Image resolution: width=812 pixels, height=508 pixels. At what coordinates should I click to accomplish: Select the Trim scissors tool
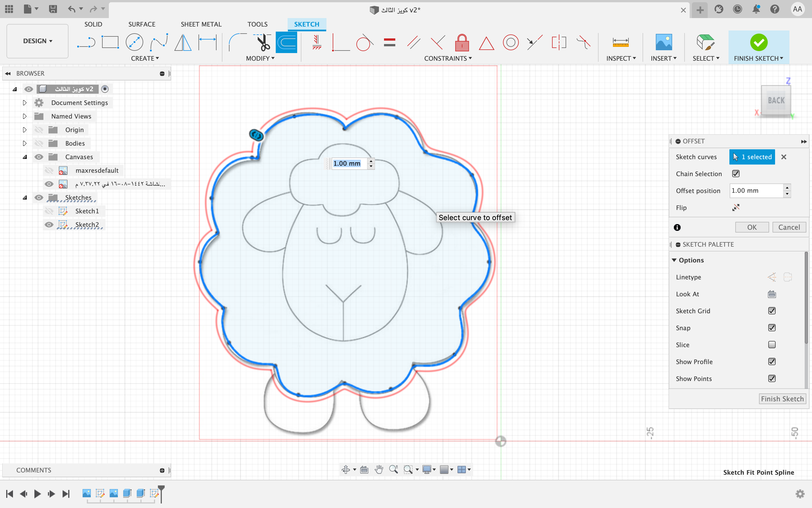pos(262,43)
